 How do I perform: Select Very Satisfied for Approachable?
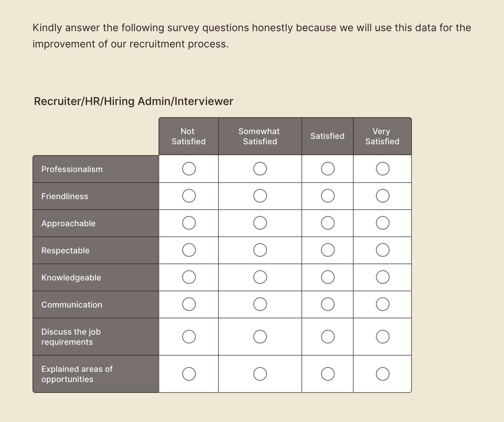click(x=382, y=223)
